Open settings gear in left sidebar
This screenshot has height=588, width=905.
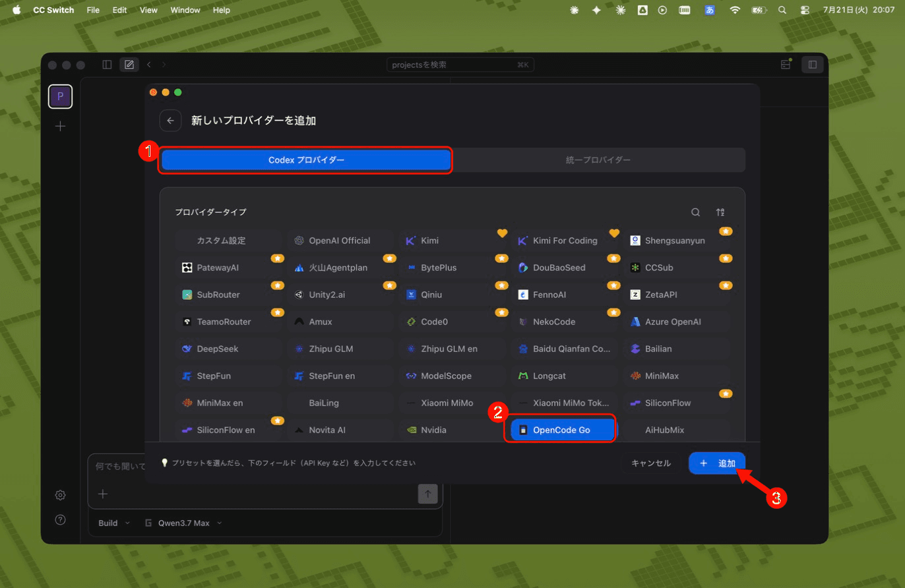[x=60, y=495]
